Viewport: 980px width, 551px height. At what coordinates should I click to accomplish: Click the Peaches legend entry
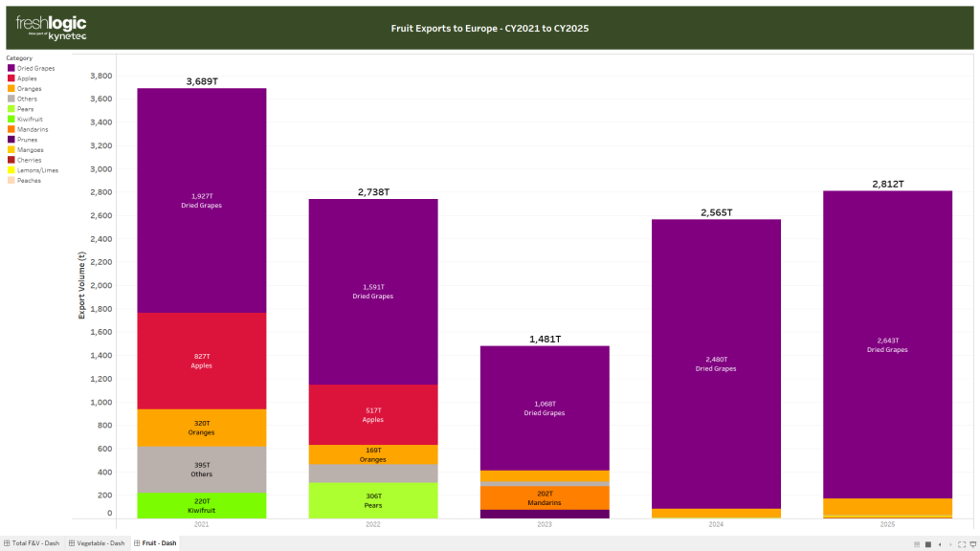pyautogui.click(x=32, y=180)
